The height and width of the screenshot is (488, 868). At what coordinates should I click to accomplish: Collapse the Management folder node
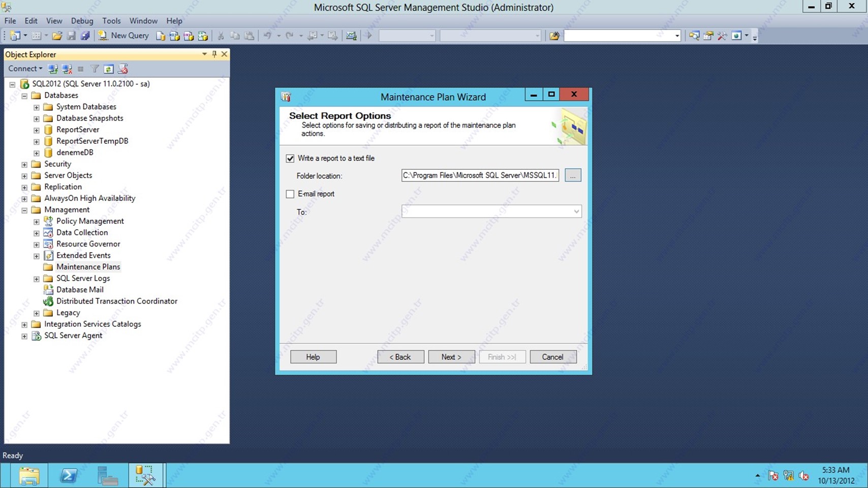pyautogui.click(x=24, y=210)
